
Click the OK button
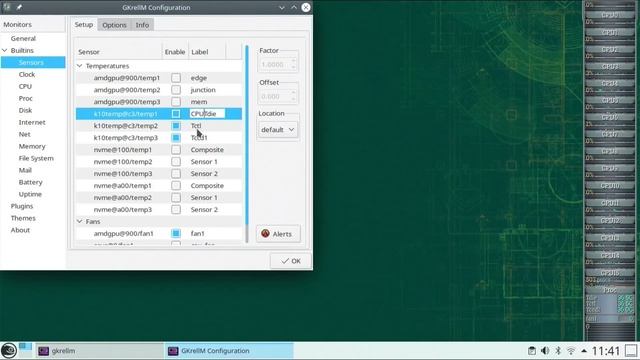[290, 261]
